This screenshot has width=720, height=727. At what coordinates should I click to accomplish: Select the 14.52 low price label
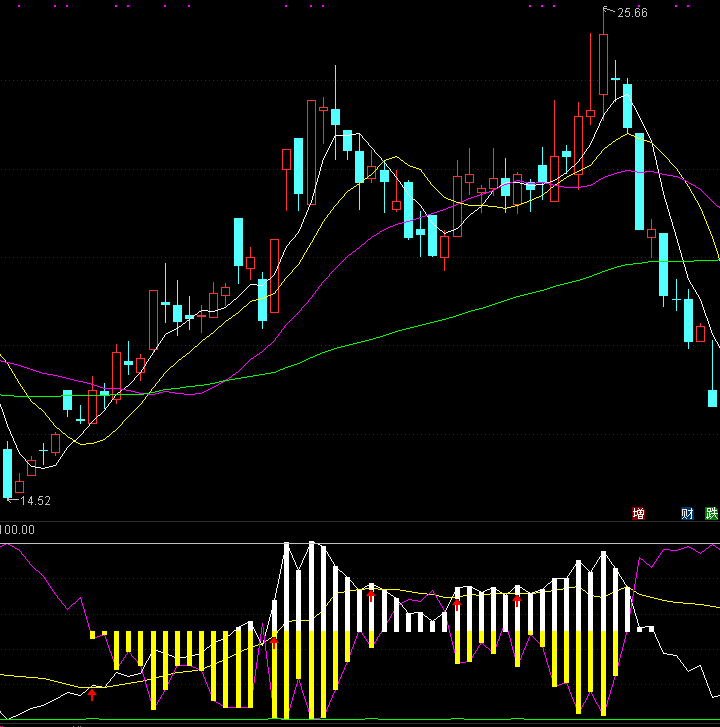(35, 500)
